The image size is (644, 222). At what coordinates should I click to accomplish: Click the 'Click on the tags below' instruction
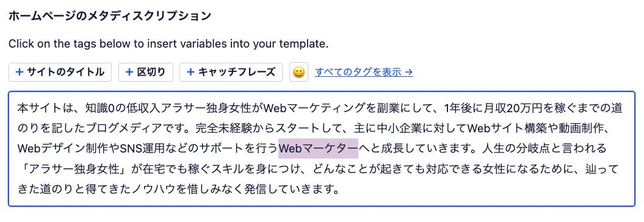coord(168,43)
